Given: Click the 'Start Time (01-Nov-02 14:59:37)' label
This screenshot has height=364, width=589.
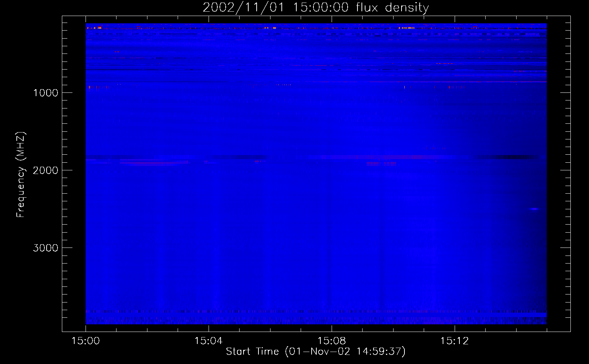Looking at the screenshot, I should click(x=316, y=352).
